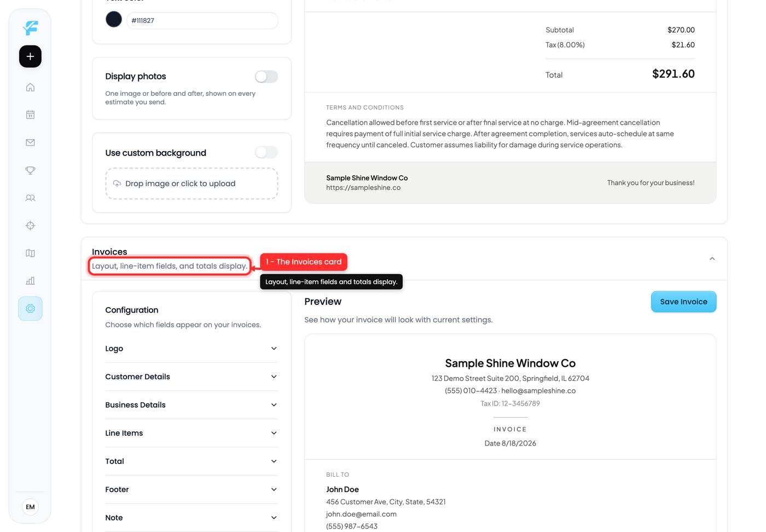
Task: Click the john.doe@email.com address
Action: [x=361, y=514]
